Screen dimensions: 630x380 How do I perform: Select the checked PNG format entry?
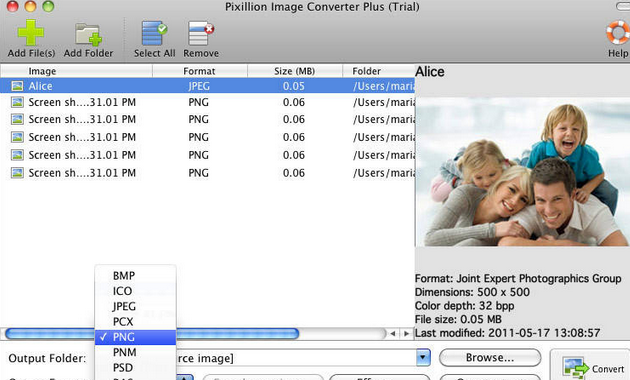click(x=135, y=337)
